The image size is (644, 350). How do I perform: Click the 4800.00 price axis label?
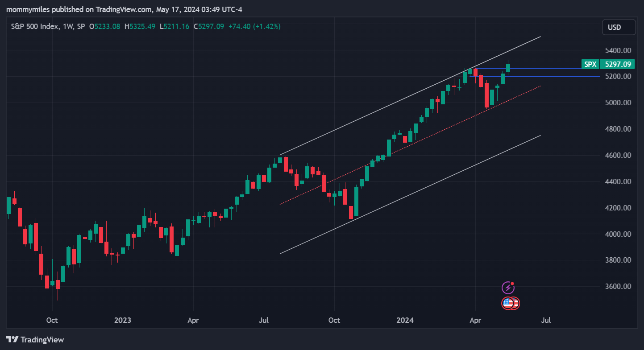618,129
